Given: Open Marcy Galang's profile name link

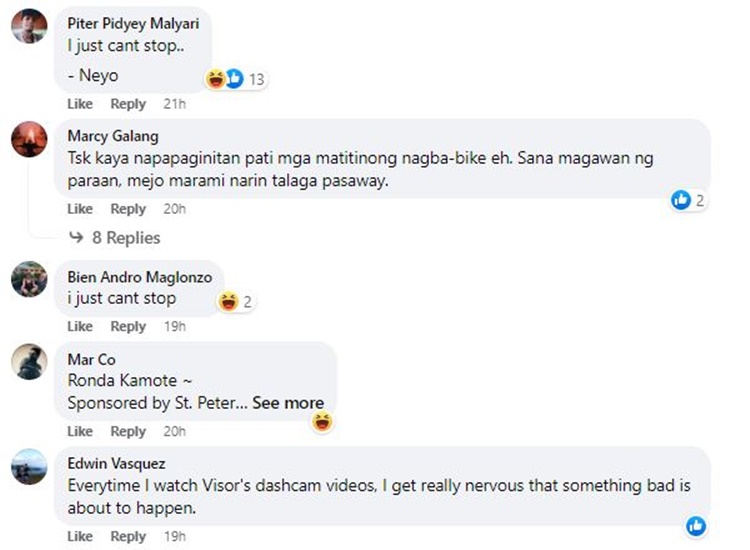Looking at the screenshot, I should (x=113, y=136).
